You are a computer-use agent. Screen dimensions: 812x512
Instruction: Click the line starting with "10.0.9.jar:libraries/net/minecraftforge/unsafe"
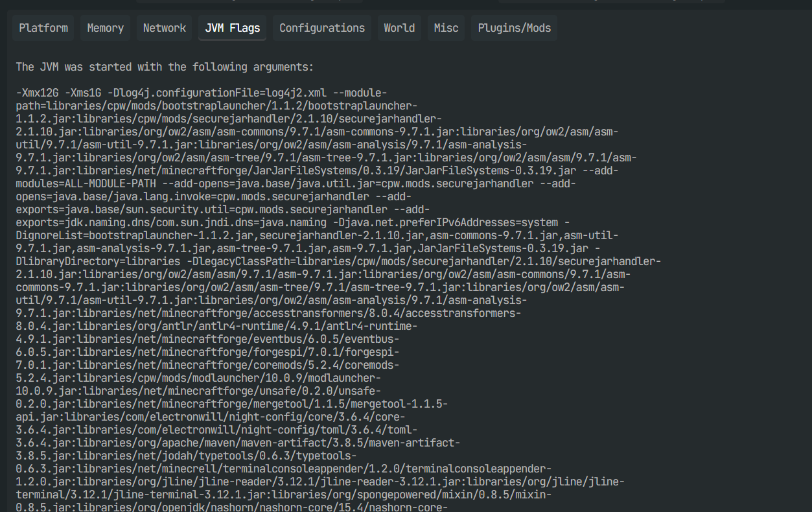pos(199,391)
